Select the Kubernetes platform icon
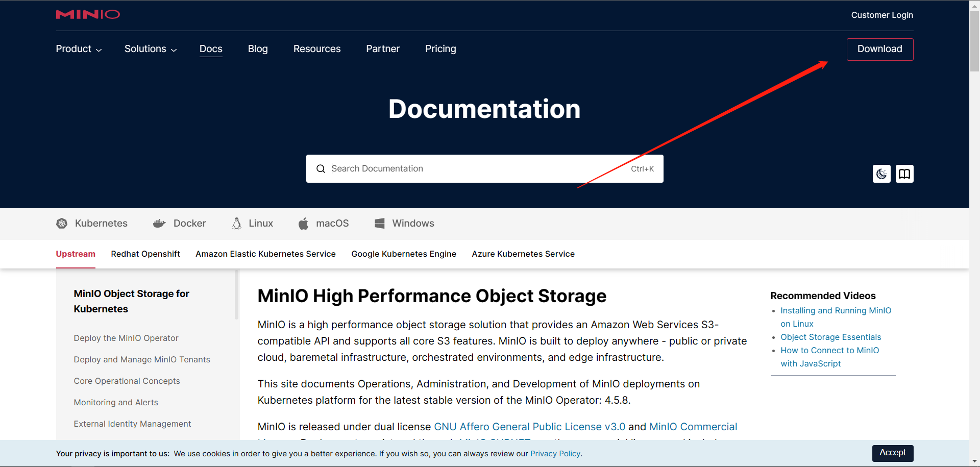This screenshot has width=980, height=467. (62, 224)
